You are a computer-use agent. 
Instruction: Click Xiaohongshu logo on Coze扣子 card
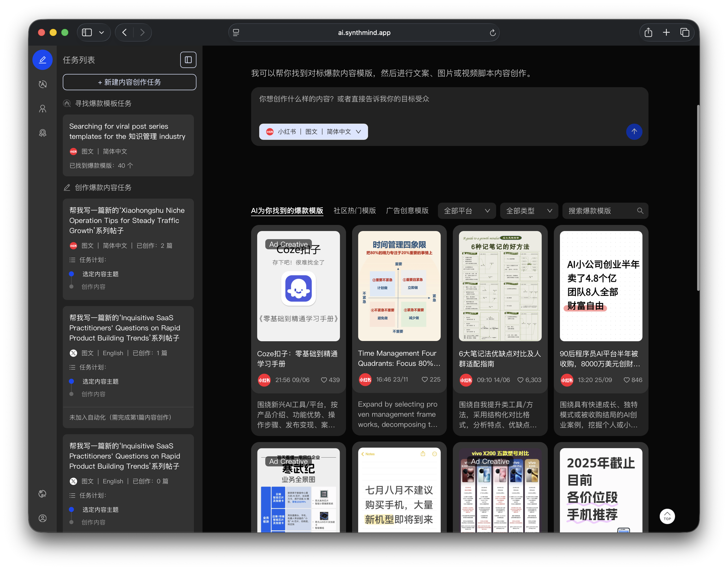click(x=264, y=380)
